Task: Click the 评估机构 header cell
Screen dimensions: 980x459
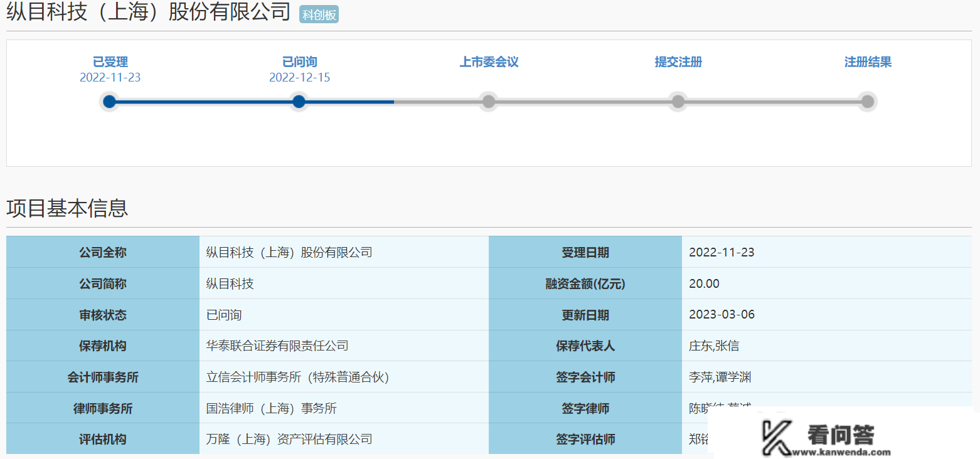Action: coord(103,439)
